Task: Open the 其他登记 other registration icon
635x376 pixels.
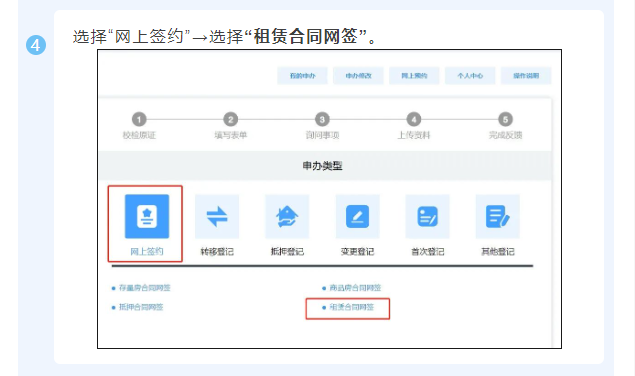Action: click(498, 216)
